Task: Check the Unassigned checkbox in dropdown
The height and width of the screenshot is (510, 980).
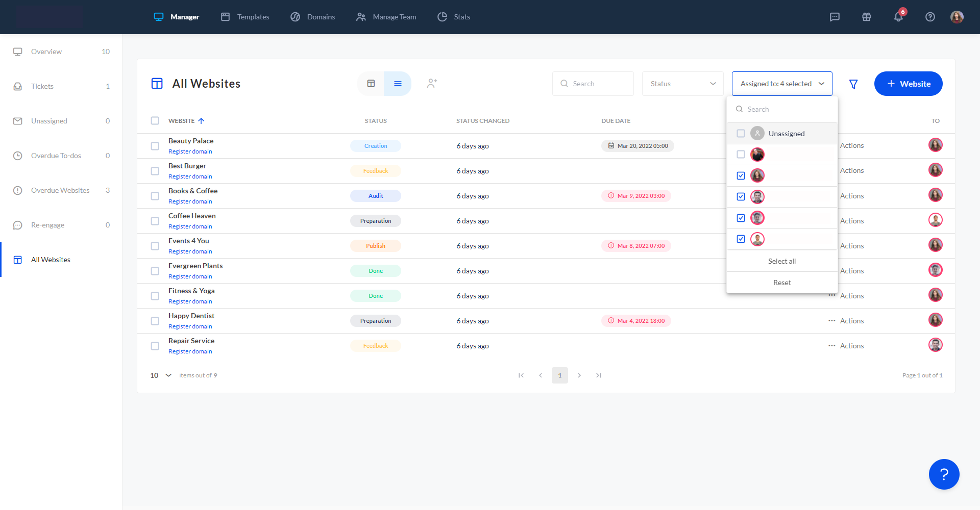Action: coord(741,134)
